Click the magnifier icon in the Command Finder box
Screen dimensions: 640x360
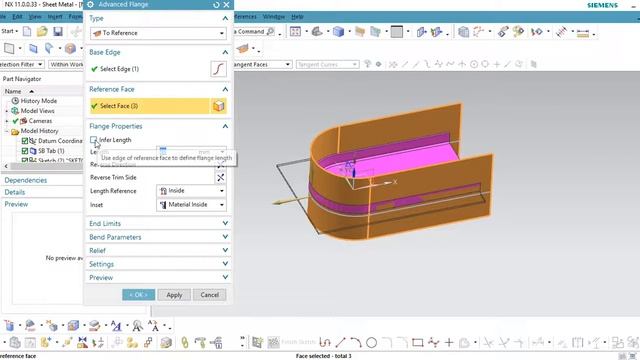[x=270, y=31]
